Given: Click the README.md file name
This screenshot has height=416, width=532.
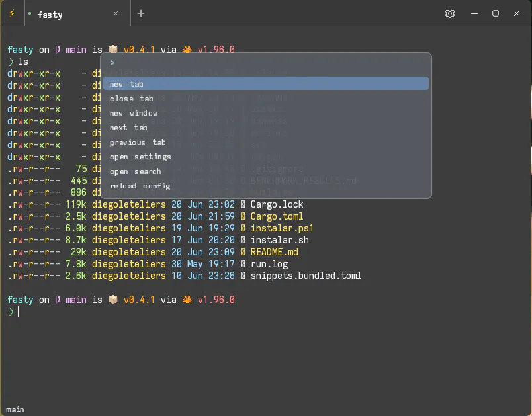Looking at the screenshot, I should click(x=274, y=252).
